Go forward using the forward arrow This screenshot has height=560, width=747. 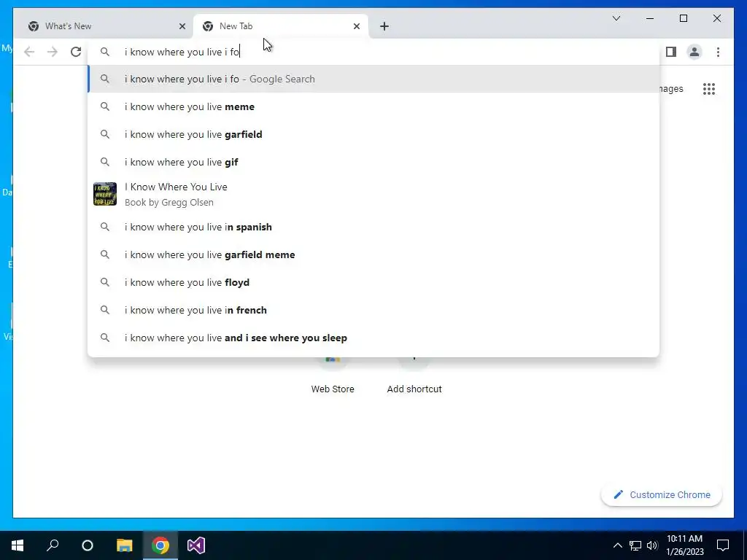(53, 52)
